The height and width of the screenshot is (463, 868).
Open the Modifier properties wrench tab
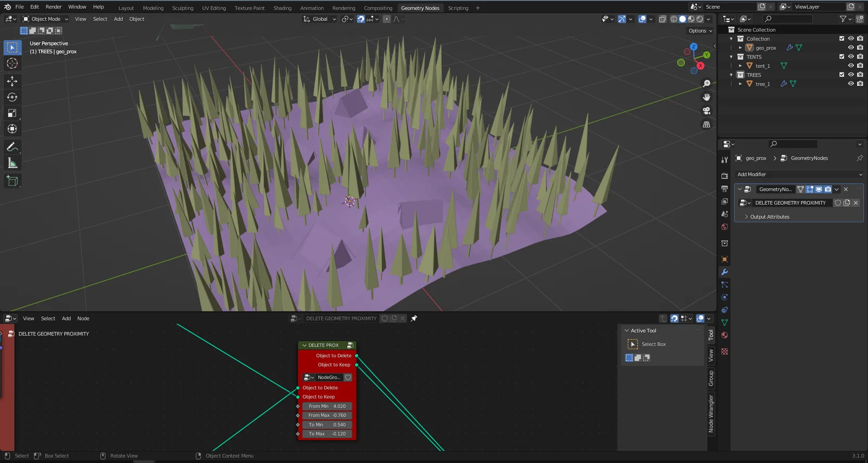(x=724, y=272)
